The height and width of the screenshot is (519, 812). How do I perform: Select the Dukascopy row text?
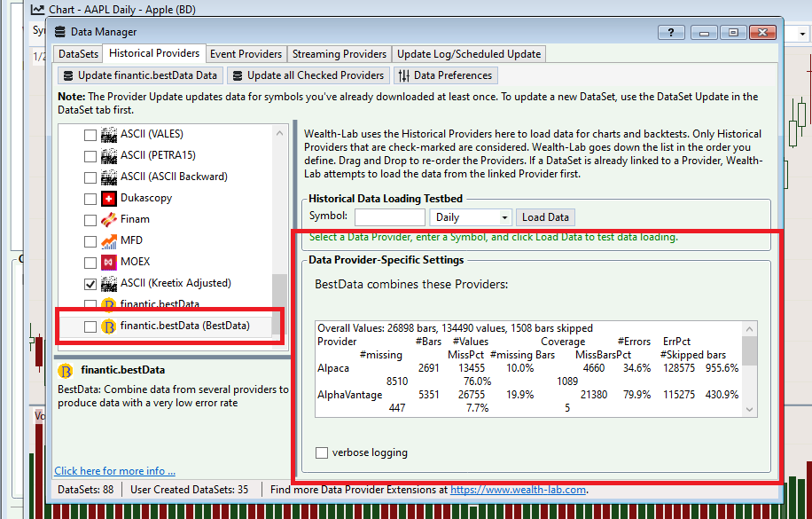click(x=146, y=198)
